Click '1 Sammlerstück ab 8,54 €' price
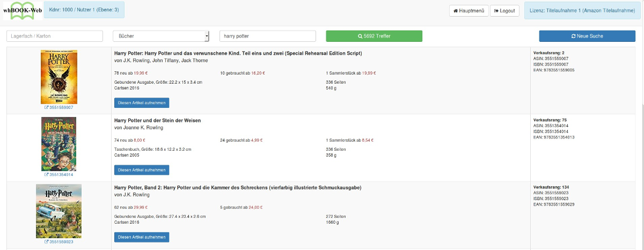This screenshot has height=250, width=644. (349, 140)
